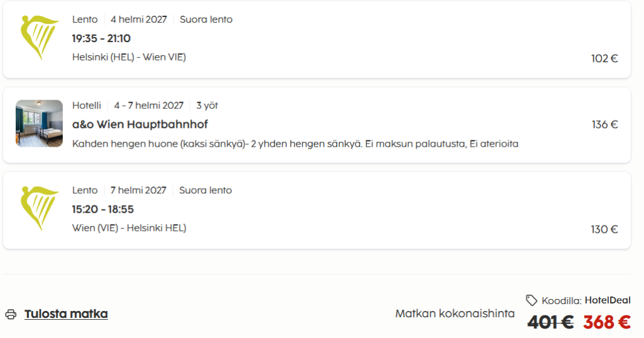This screenshot has height=338, width=644.
Task: Click the 4 - 7 helmi 2027 hotel dates
Action: point(148,106)
